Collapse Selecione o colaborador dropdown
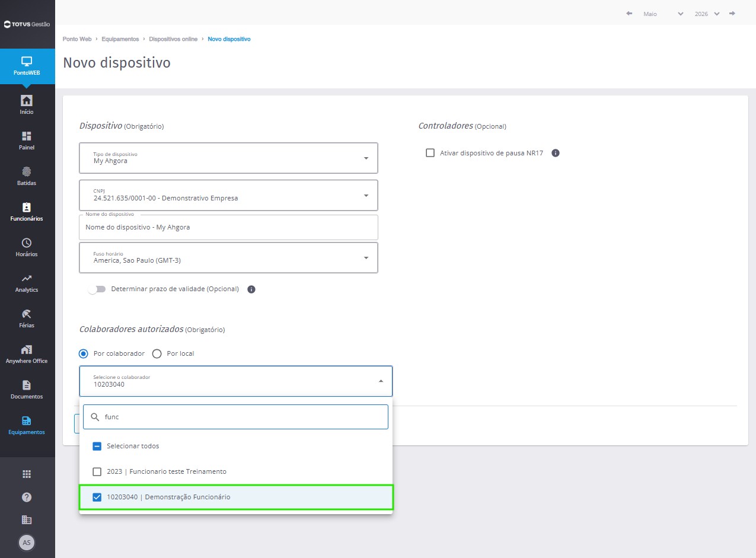Image resolution: width=756 pixels, height=558 pixels. point(236,381)
